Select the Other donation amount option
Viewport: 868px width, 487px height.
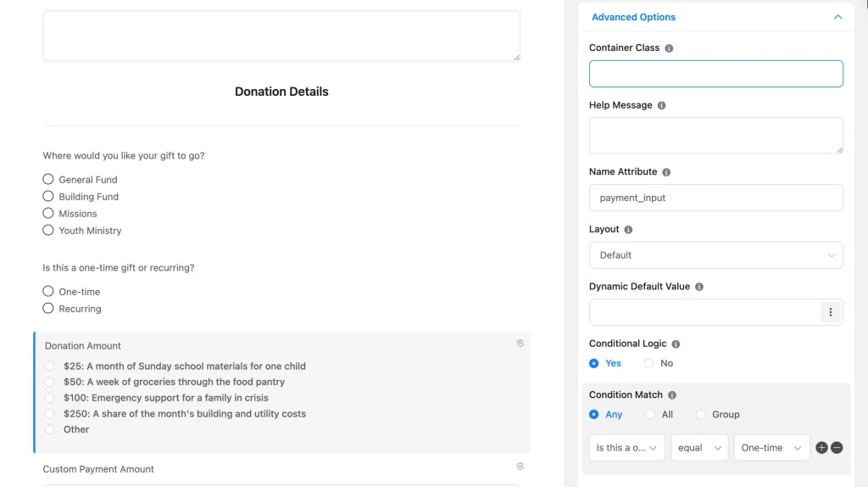pyautogui.click(x=50, y=429)
